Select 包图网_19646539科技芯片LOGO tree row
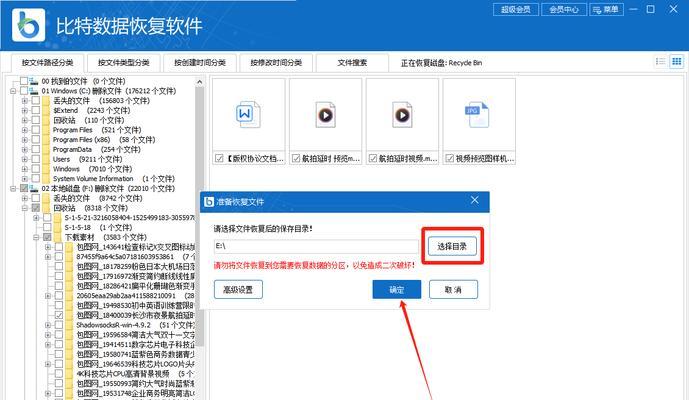Image resolution: width=689 pixels, height=400 pixels. pos(135,364)
